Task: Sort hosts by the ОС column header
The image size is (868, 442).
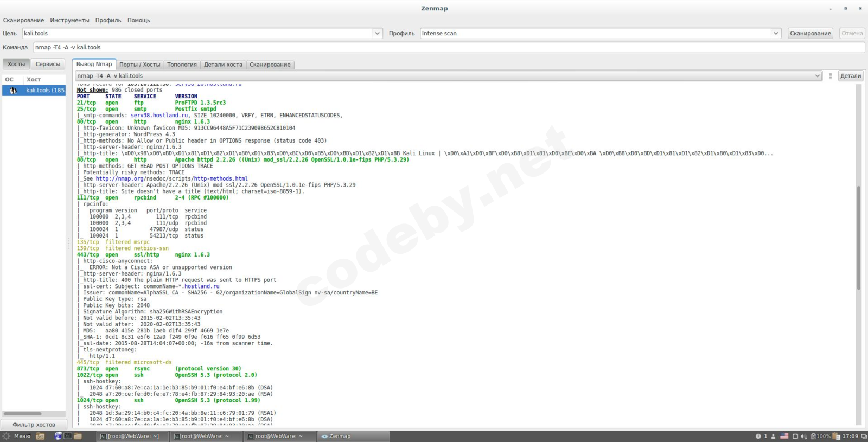Action: (x=9, y=79)
